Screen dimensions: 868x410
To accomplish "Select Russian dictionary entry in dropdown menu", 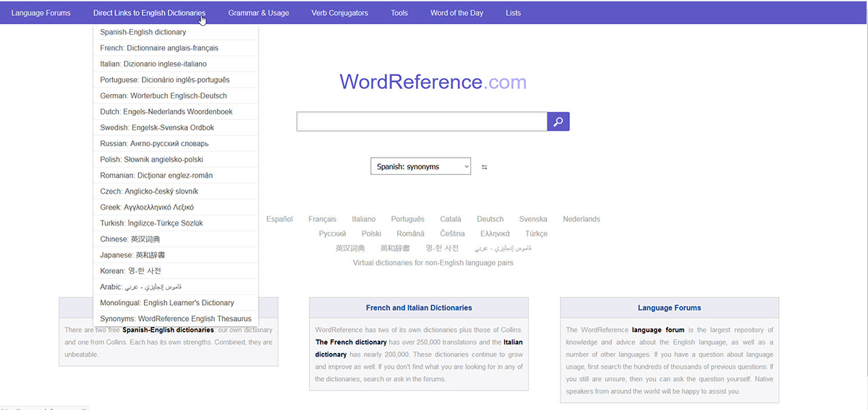I will [176, 143].
